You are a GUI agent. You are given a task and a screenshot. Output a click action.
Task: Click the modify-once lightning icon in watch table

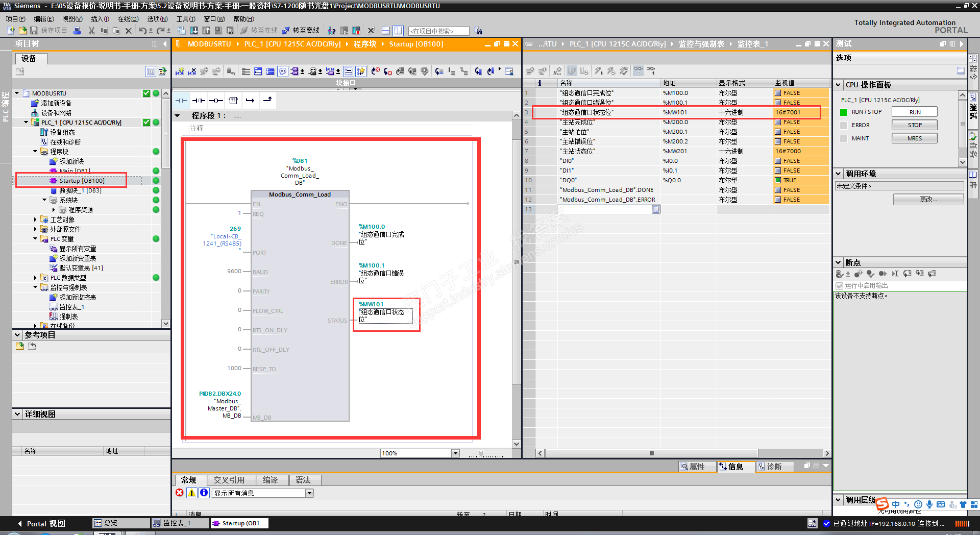coord(599,71)
